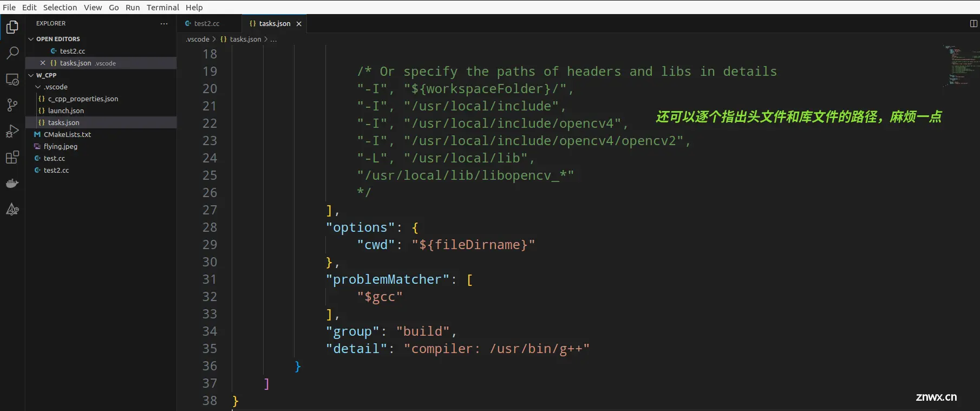Open the Explorer view in activity bar
The image size is (980, 411).
[12, 27]
